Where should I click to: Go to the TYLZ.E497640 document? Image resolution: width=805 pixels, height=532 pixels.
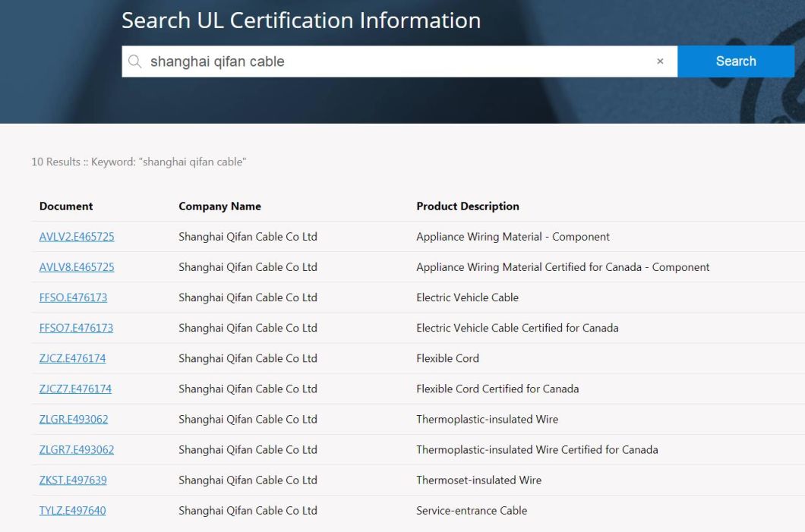(x=72, y=511)
